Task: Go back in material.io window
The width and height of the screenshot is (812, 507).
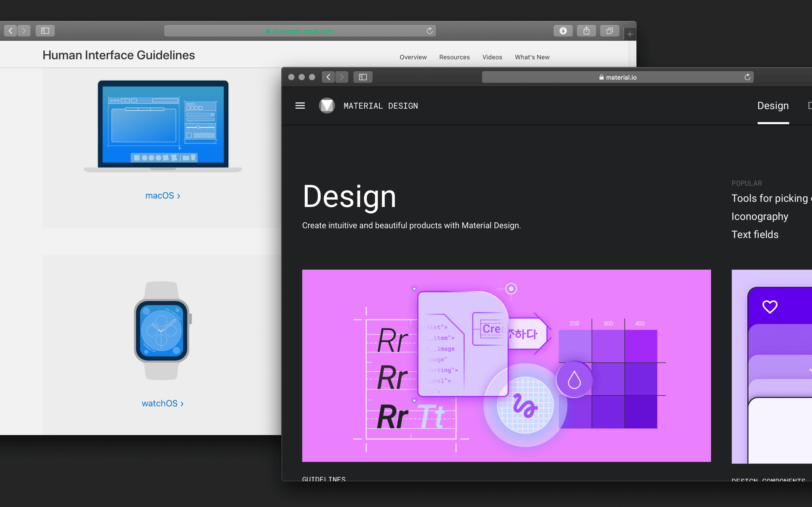Action: tap(328, 77)
